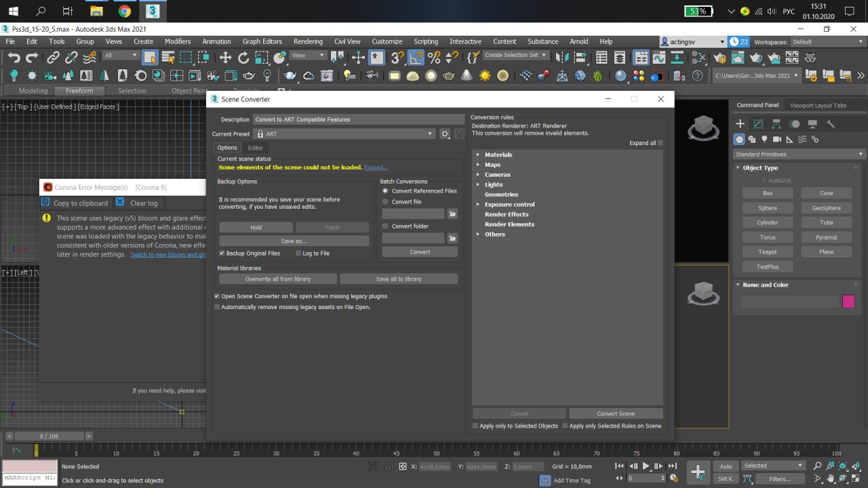Enable Automatically remove missing legacy assets

pos(217,307)
